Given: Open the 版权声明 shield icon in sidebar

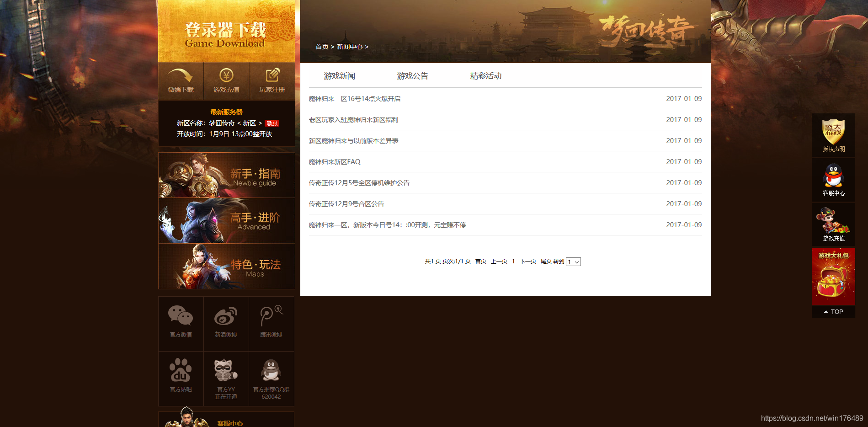Looking at the screenshot, I should tap(833, 135).
